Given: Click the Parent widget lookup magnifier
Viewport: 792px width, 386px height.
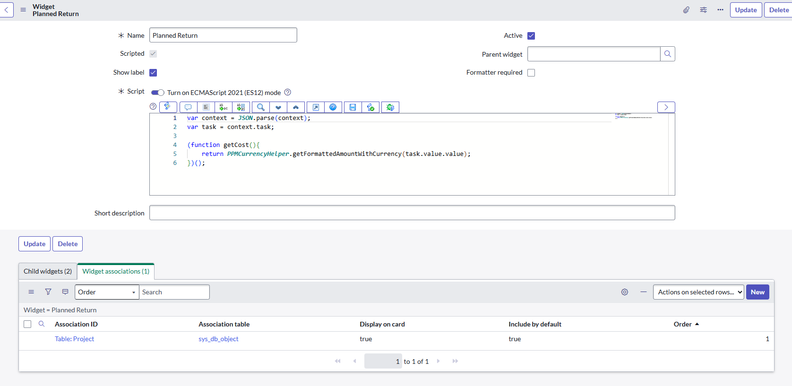Looking at the screenshot, I should click(668, 54).
